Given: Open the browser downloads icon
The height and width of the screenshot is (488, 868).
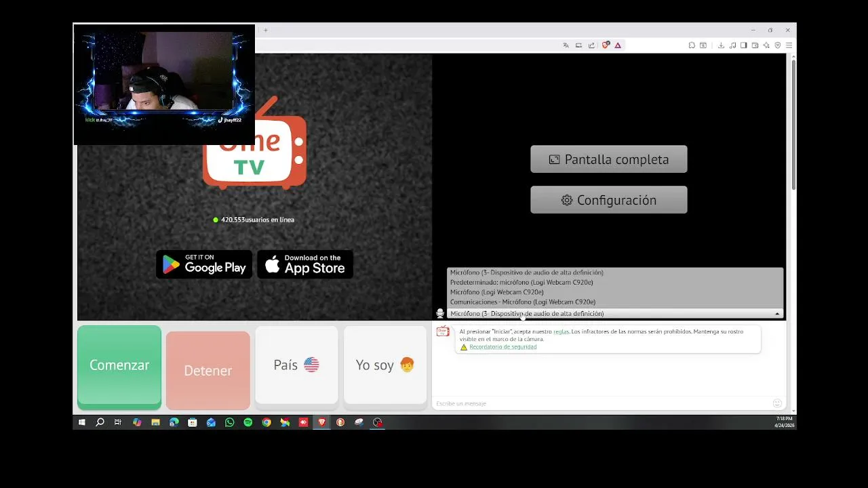Looking at the screenshot, I should (721, 45).
